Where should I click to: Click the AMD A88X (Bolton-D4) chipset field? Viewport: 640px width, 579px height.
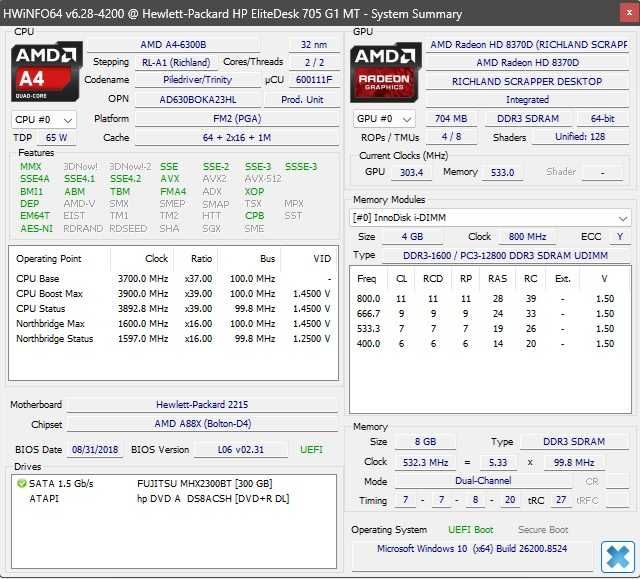[x=202, y=424]
